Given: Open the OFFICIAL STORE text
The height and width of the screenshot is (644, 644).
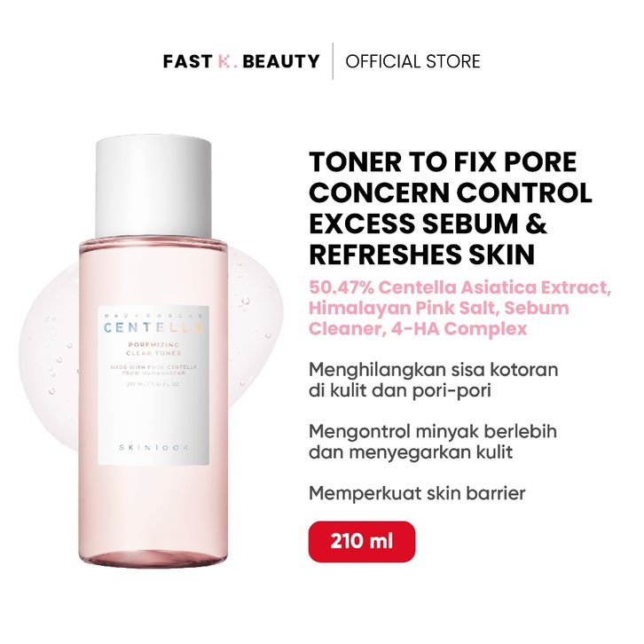Looking at the screenshot, I should [412, 61].
